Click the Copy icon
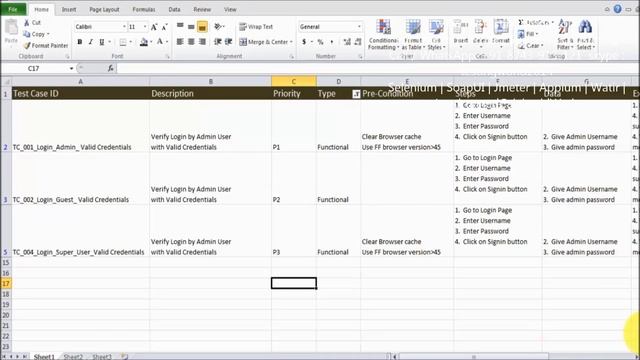 point(27,34)
